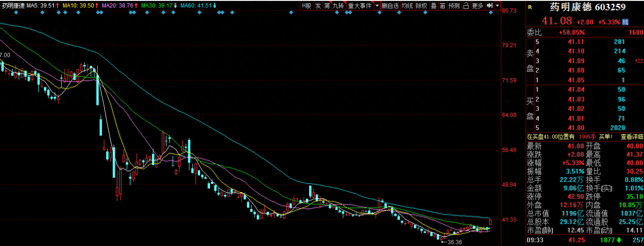The image size is (644, 246).
Task: Switch to the H股 view
Action: click(x=306, y=6)
